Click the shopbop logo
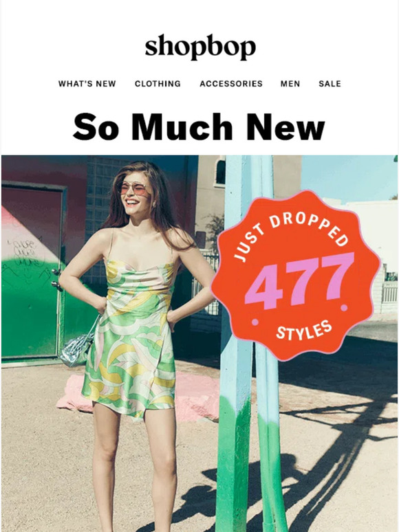 [200, 47]
